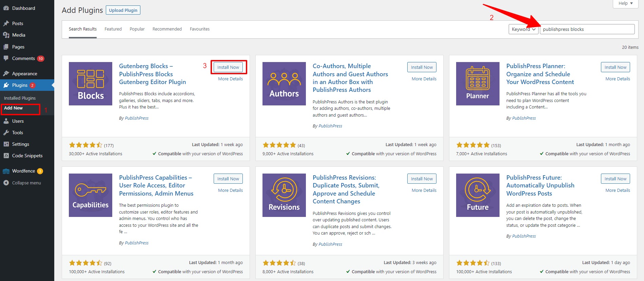This screenshot has height=281, width=644.
Task: Click the Users person icon
Action: [x=6, y=121]
